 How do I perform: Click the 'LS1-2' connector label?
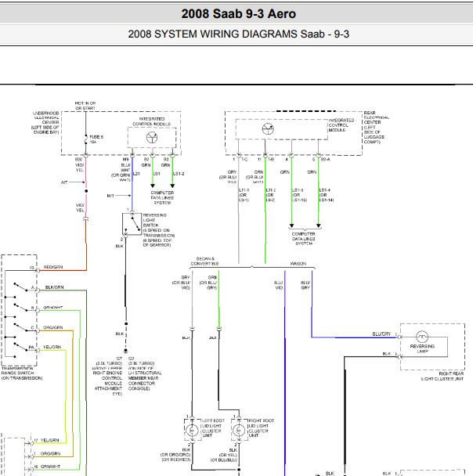pos(179,174)
